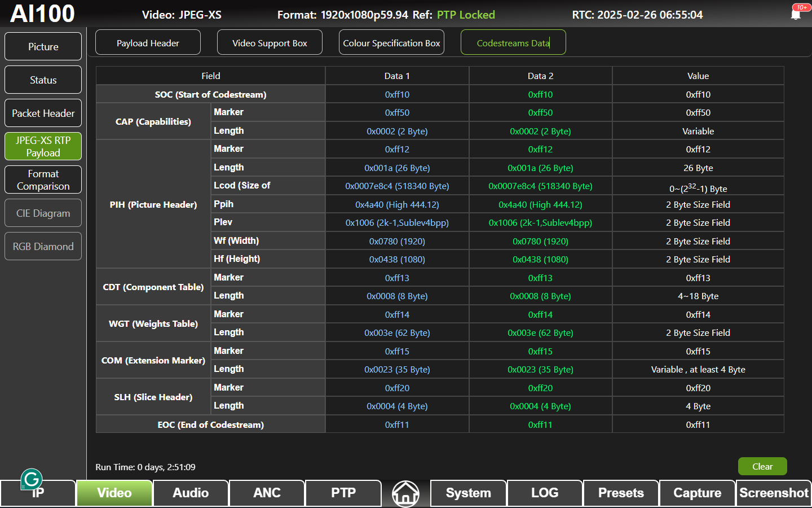Image resolution: width=812 pixels, height=508 pixels.
Task: Click the Data 1 SOC value 0xff10
Action: pyautogui.click(x=397, y=95)
